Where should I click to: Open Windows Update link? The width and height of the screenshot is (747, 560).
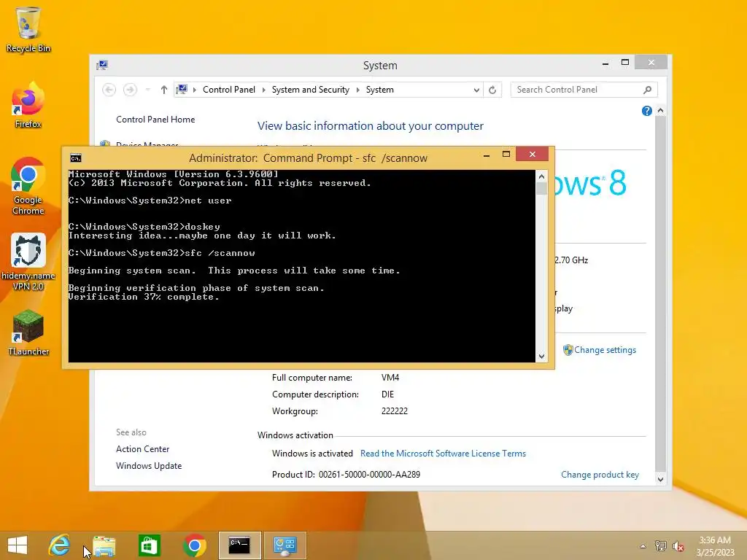tap(149, 466)
